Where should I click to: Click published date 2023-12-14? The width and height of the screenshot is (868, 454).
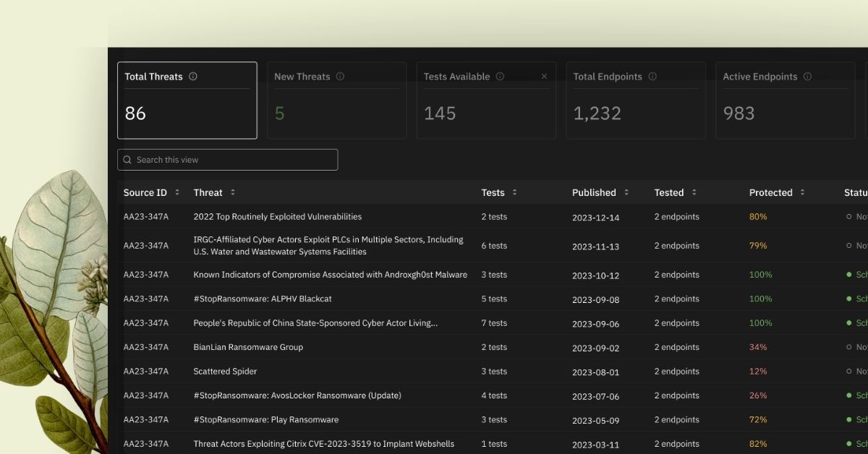click(595, 218)
